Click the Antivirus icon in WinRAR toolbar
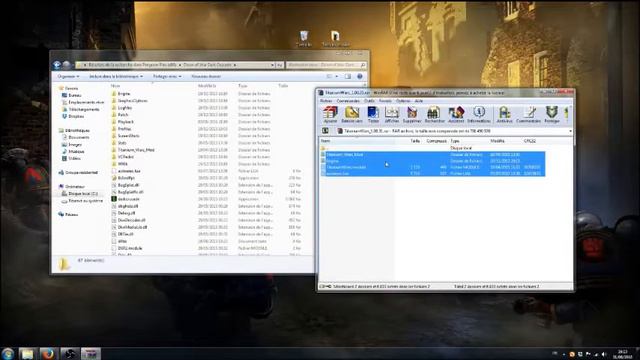Viewport: 640px width, 360px height. (x=504, y=115)
